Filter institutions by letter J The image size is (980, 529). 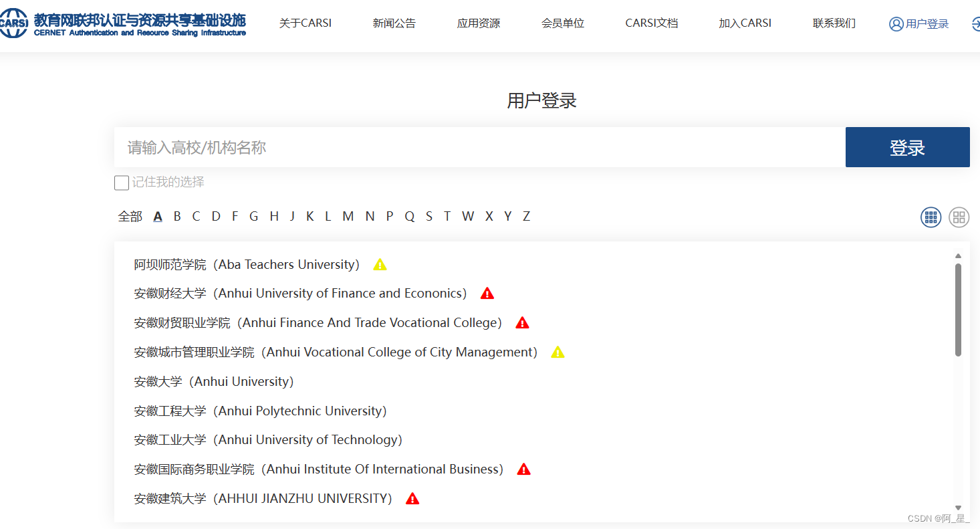[292, 216]
